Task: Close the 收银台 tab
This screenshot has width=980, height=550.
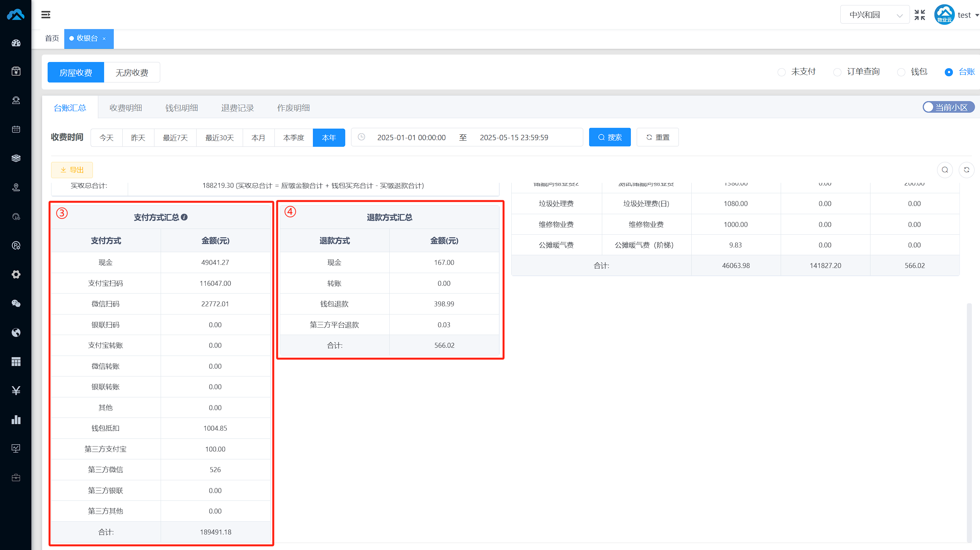Action: (x=104, y=39)
